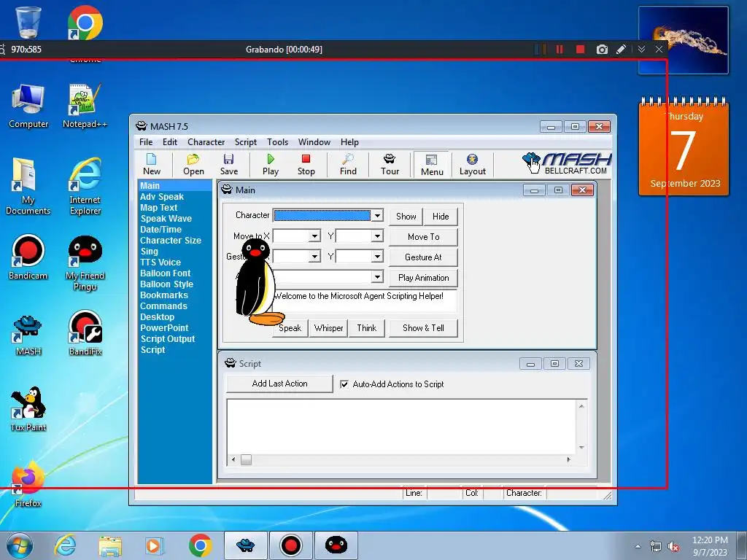Click the Move To button
Screen dimensions: 747x560
coord(424,237)
